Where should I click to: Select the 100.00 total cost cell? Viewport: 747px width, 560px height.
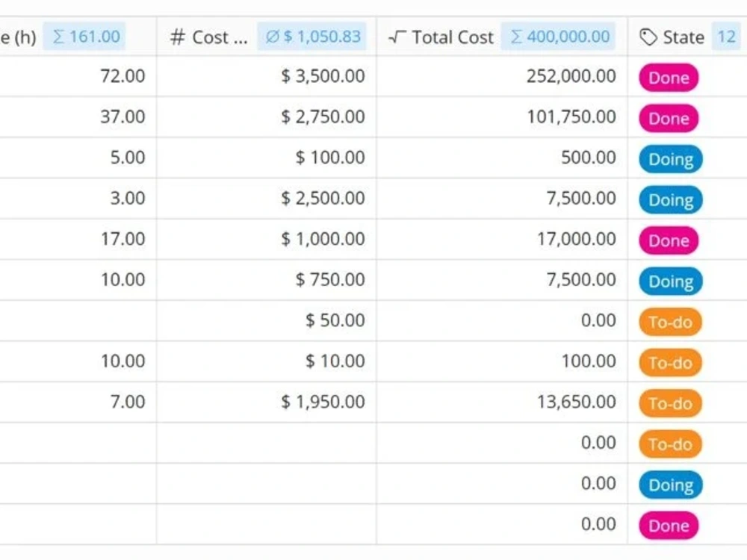502,361
